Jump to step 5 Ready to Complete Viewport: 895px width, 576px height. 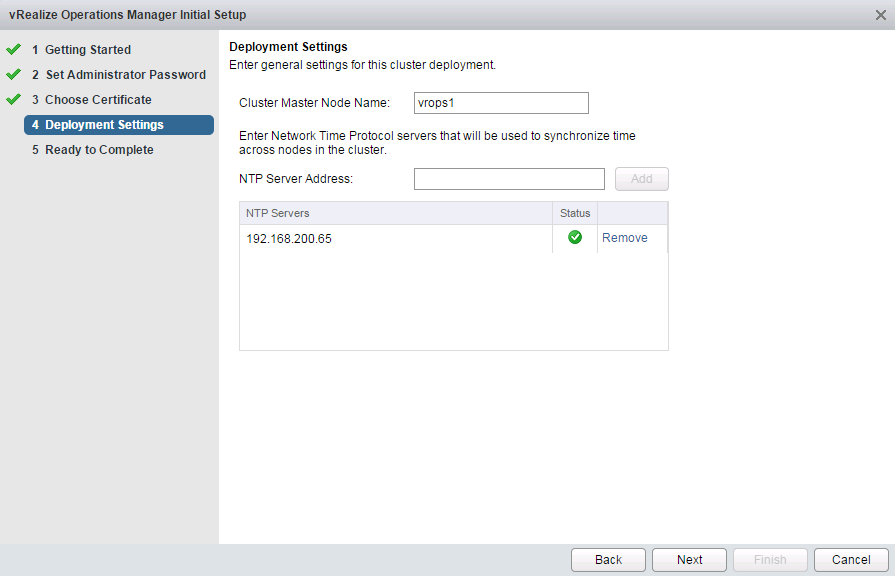click(x=92, y=150)
